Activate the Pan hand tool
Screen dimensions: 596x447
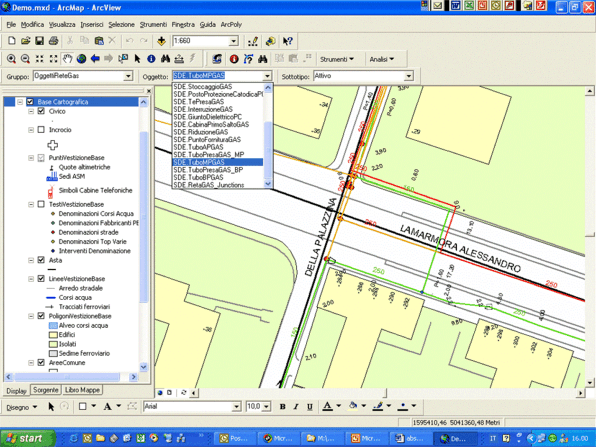[67, 59]
